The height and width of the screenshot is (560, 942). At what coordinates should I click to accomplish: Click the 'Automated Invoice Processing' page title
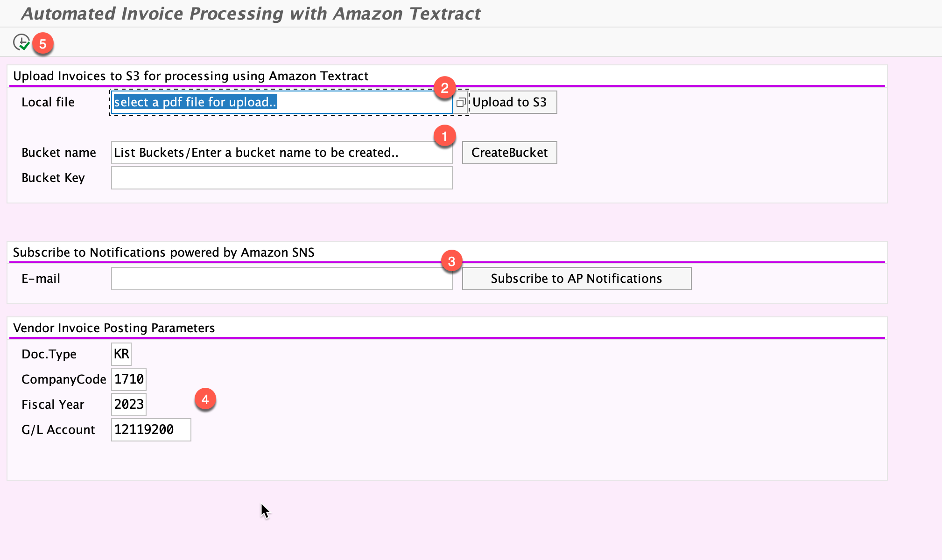click(251, 14)
